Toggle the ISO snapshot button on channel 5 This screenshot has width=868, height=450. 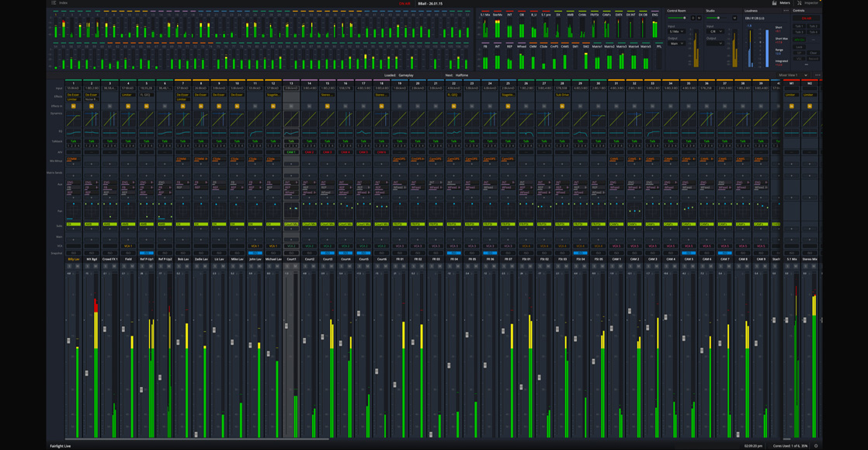[x=146, y=253]
